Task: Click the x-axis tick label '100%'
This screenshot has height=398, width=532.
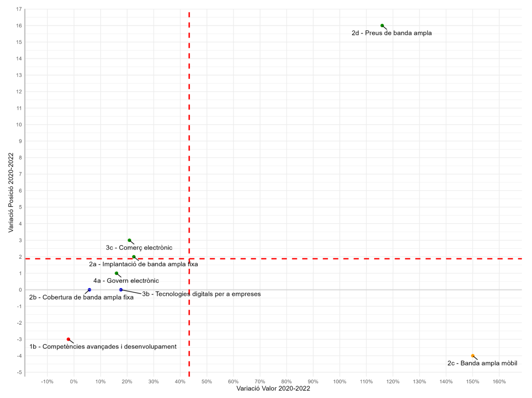Action: pyautogui.click(x=340, y=382)
